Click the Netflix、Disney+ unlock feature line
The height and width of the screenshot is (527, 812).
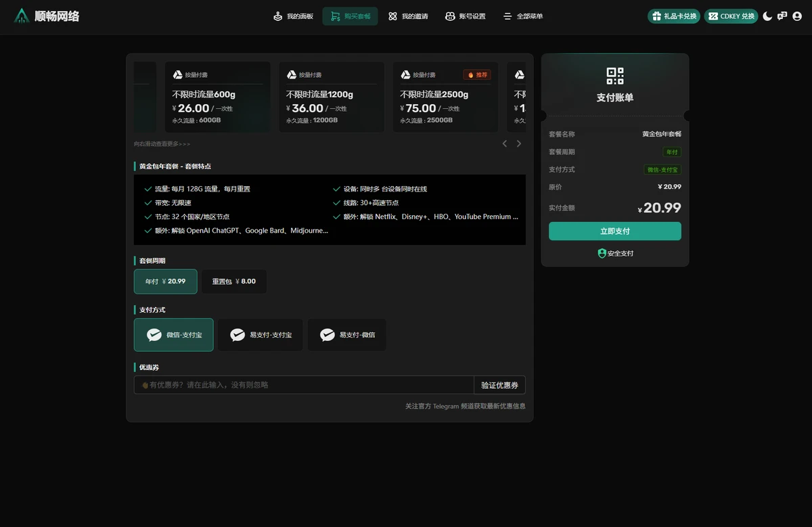click(x=431, y=216)
